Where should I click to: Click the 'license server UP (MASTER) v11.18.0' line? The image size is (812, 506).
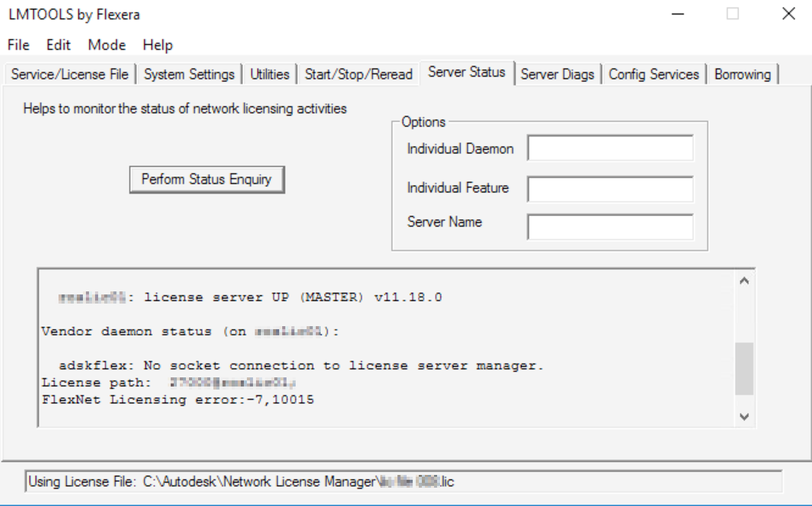pyautogui.click(x=251, y=298)
